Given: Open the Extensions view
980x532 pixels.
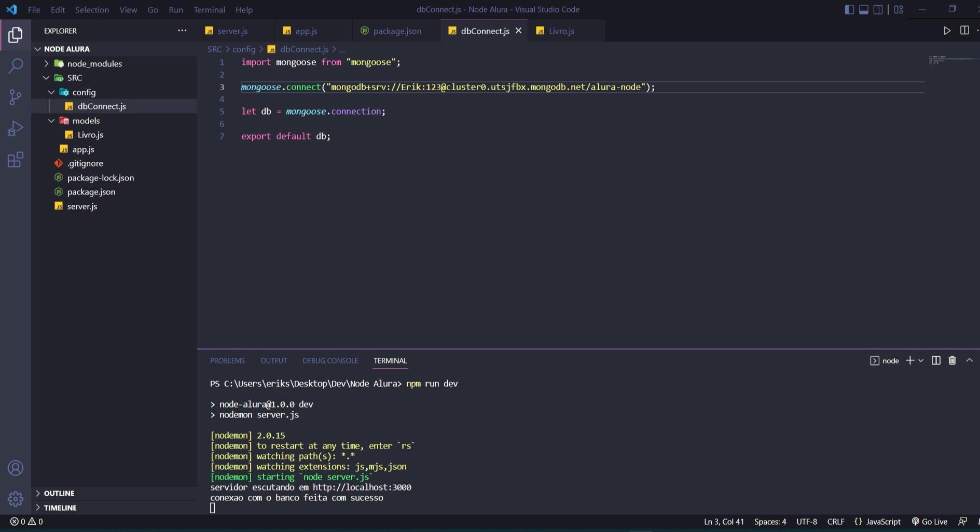Looking at the screenshot, I should (x=16, y=159).
